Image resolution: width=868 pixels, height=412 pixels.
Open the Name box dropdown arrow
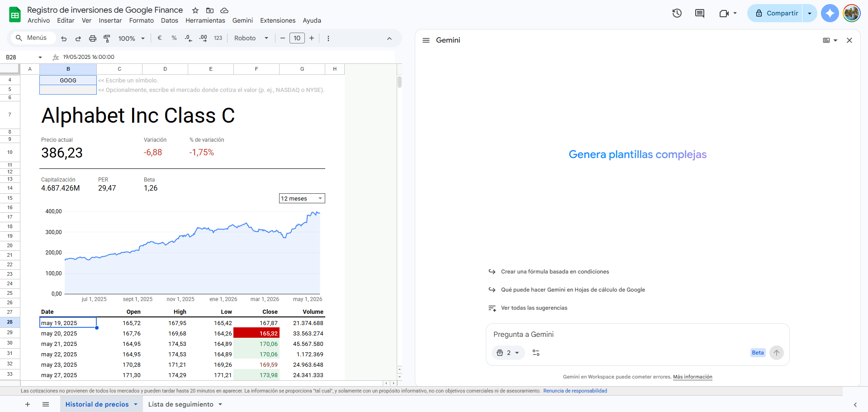click(40, 57)
